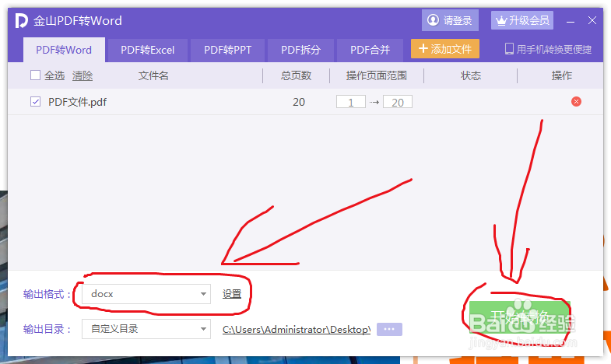Switch to the PDF转PPT tab
Screen dimensions: 611x364
tap(227, 51)
